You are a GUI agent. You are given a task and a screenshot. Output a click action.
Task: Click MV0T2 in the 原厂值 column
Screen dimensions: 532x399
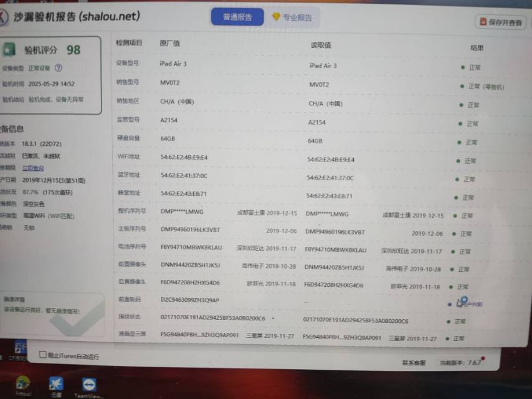click(169, 82)
